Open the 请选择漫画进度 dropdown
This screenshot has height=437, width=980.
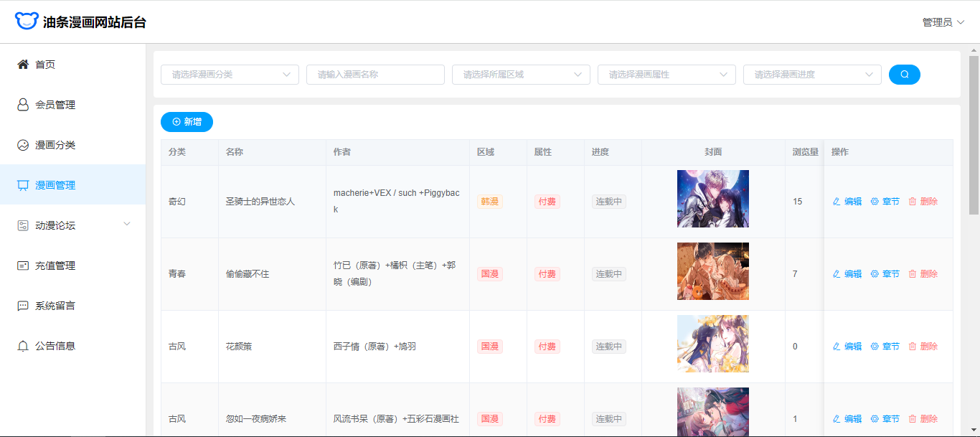pos(812,75)
